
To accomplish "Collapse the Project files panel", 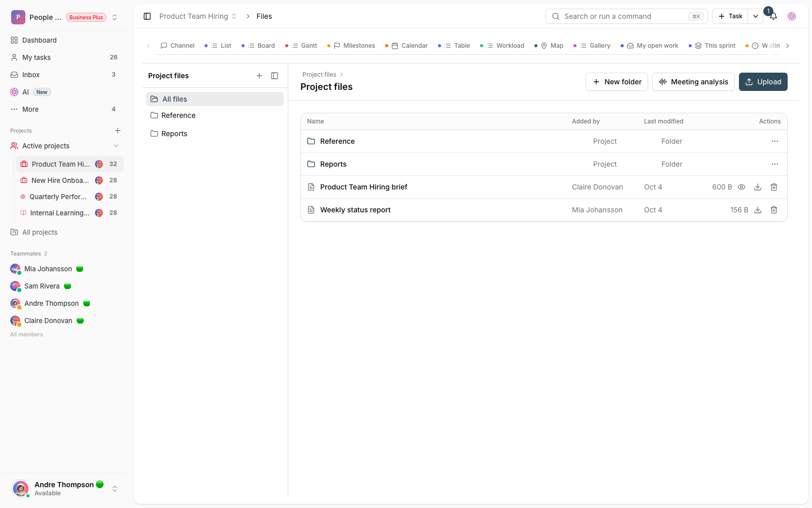I will tap(275, 76).
